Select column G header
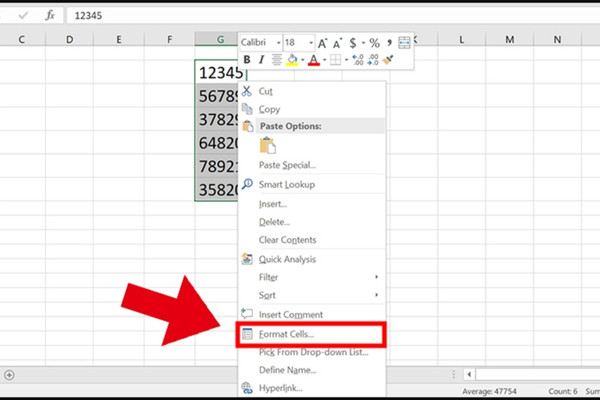600x400 pixels. [x=216, y=39]
